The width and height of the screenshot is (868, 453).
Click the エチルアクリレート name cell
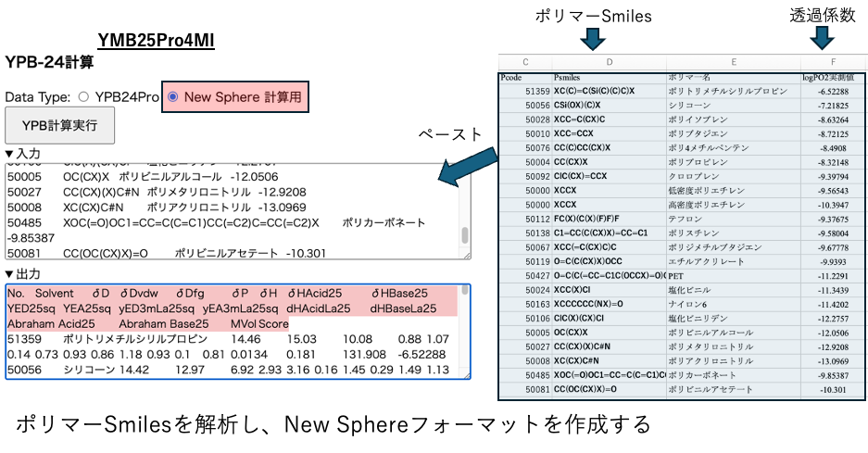(734, 261)
